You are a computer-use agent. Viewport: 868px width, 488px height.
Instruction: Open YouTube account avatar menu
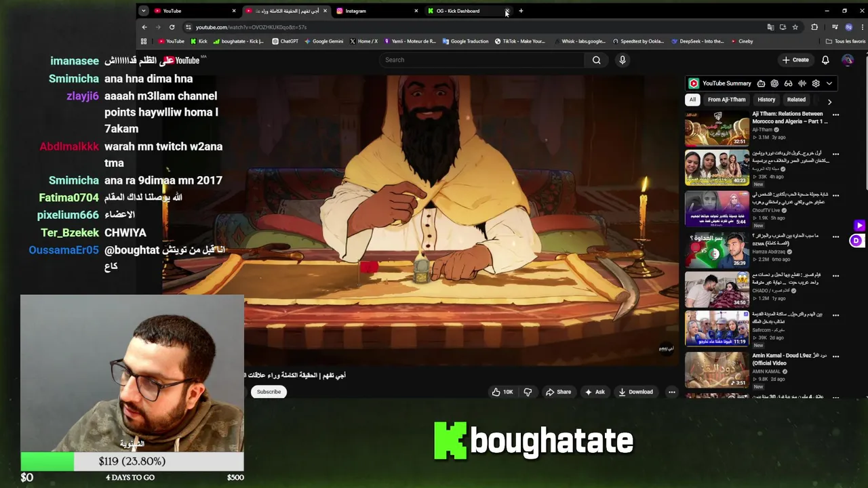coord(848,60)
